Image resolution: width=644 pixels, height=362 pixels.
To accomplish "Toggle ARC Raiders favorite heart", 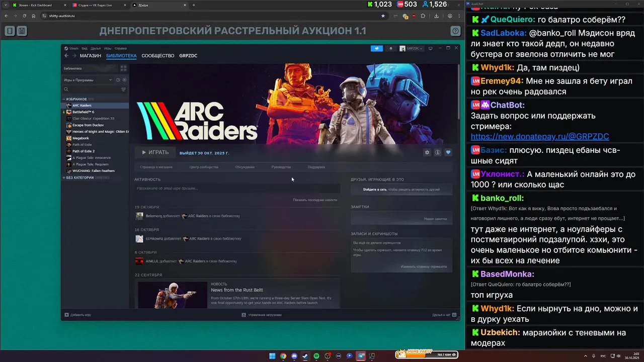I will (x=448, y=152).
